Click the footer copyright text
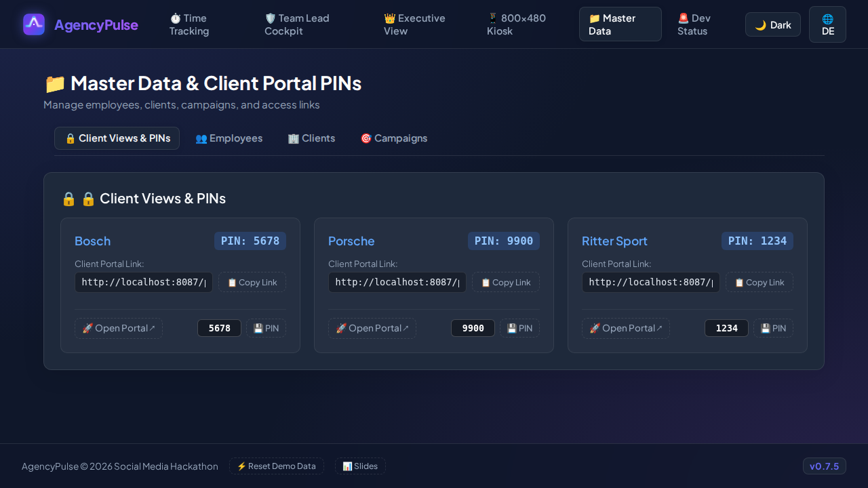Viewport: 868px width, 488px height. pyautogui.click(x=120, y=466)
